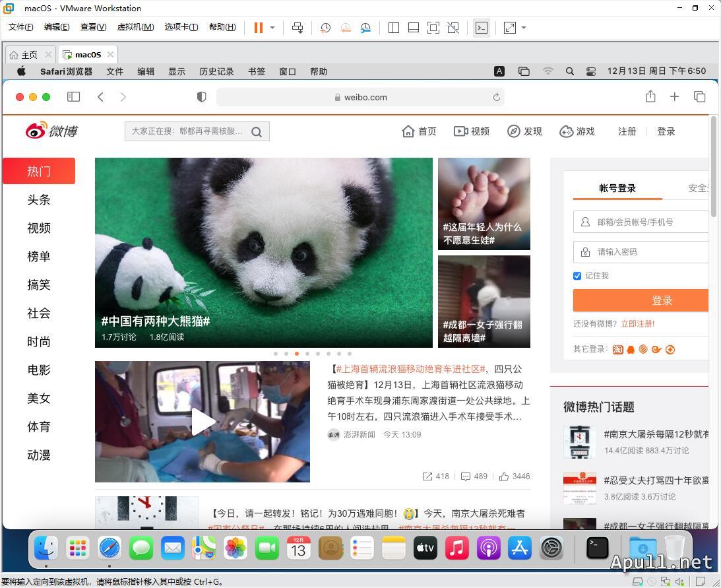721x588 pixels.
Task: Click the weibo.com address bar
Action: tap(360, 97)
